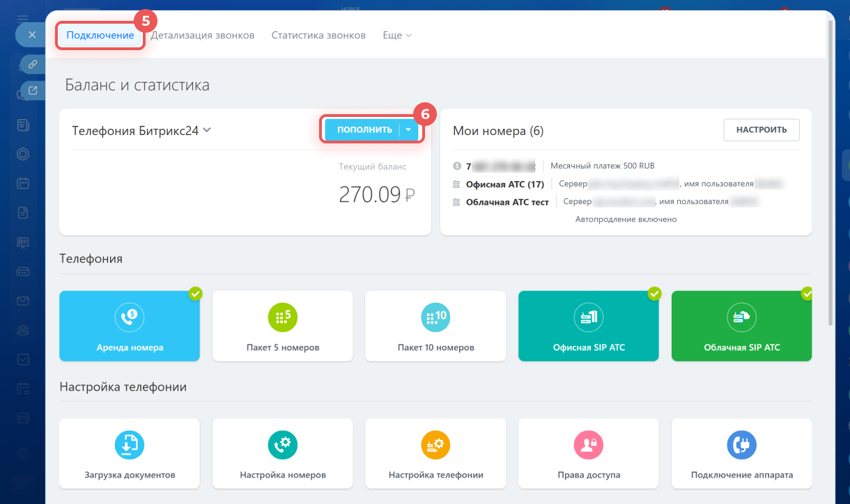The height and width of the screenshot is (504, 850).
Task: Open Настройка номеров icon
Action: (283, 444)
